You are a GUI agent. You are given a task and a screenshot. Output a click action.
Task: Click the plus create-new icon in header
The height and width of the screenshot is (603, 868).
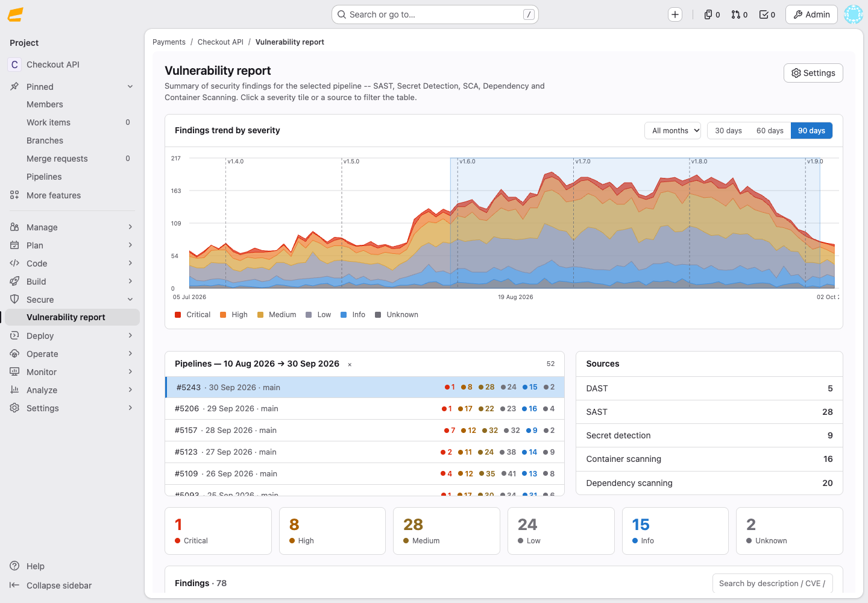pos(675,14)
